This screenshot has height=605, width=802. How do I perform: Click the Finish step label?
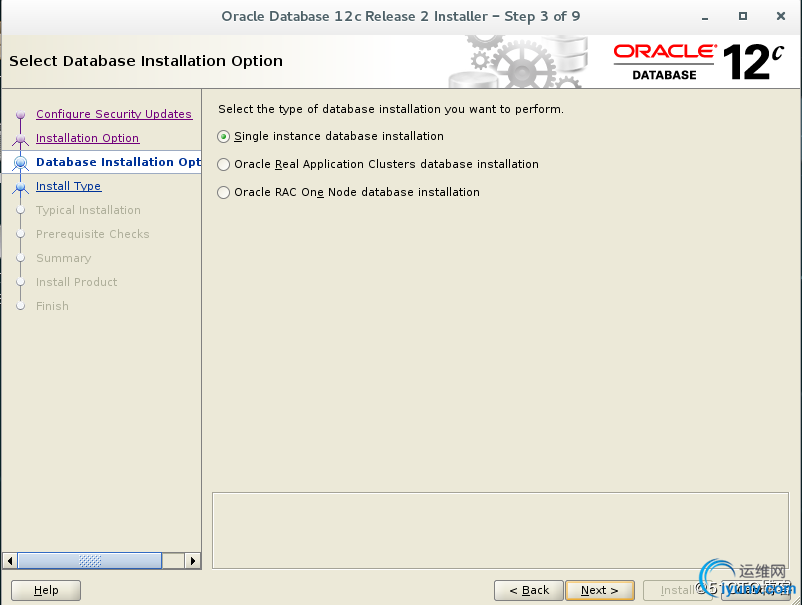point(52,306)
